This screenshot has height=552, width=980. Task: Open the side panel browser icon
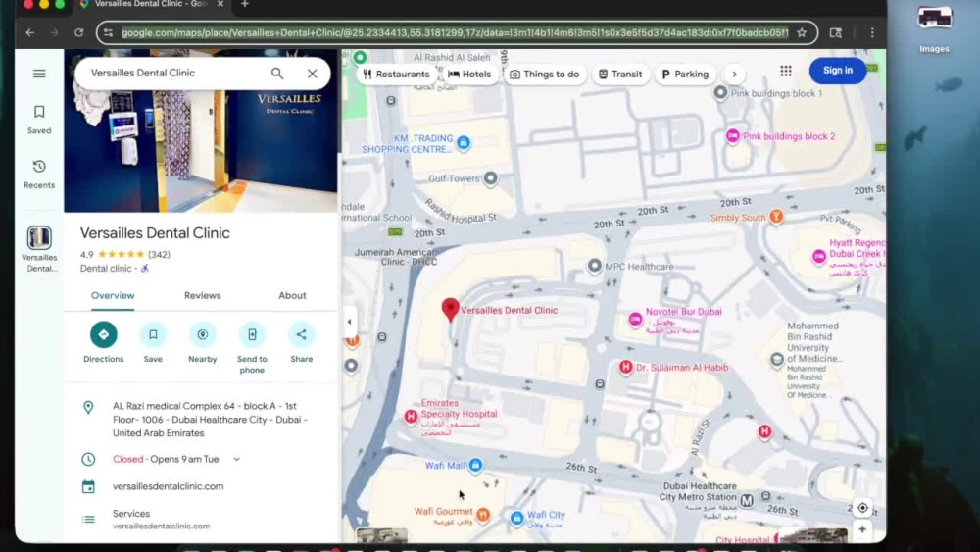pos(836,33)
